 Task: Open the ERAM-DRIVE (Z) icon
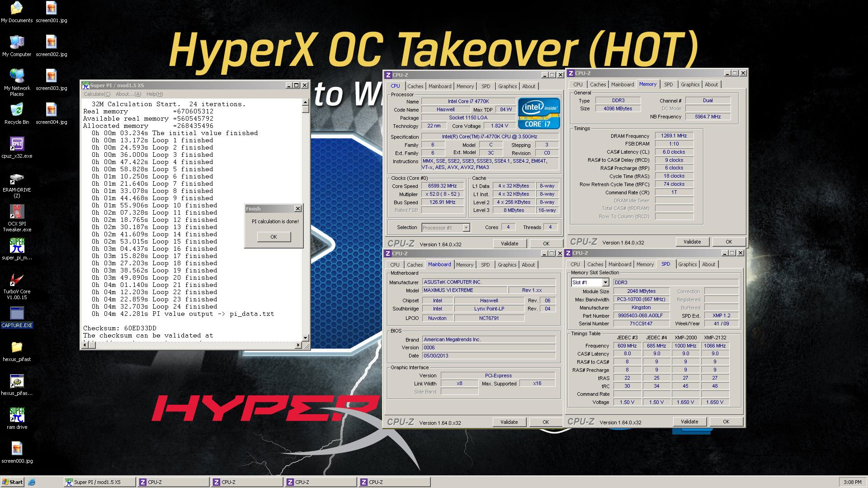[x=17, y=185]
